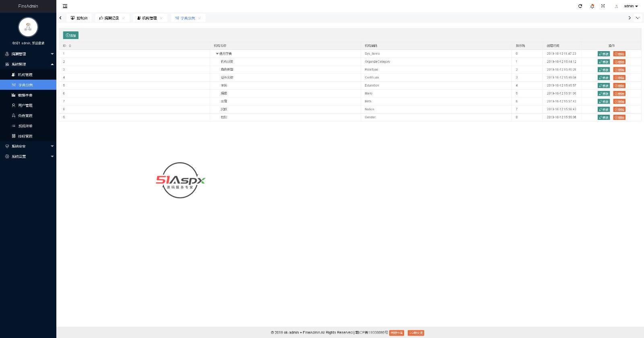Edit the Sys_Items row
This screenshot has width=644, height=338.
pos(604,54)
